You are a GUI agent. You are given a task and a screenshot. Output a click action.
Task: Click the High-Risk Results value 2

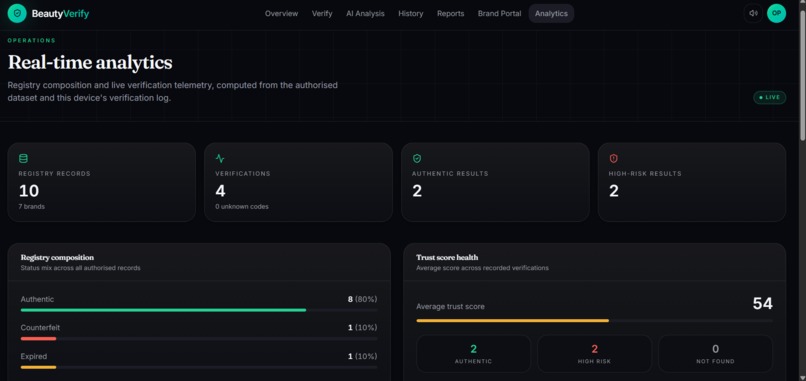pyautogui.click(x=614, y=191)
